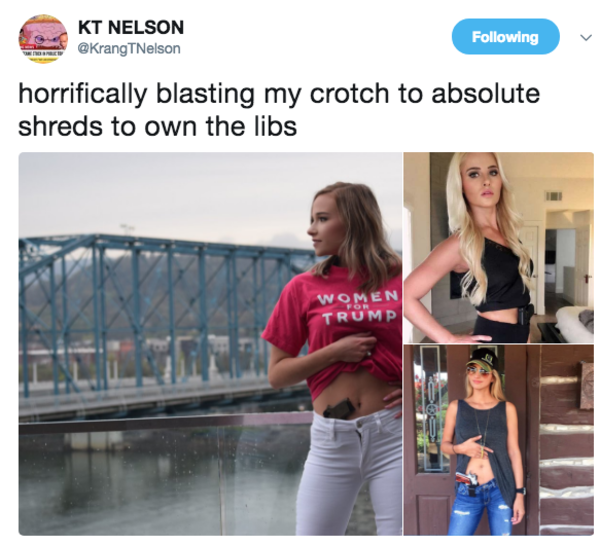This screenshot has width=600, height=546.
Task: Click the KT Nelson profile avatar
Action: pos(43,39)
